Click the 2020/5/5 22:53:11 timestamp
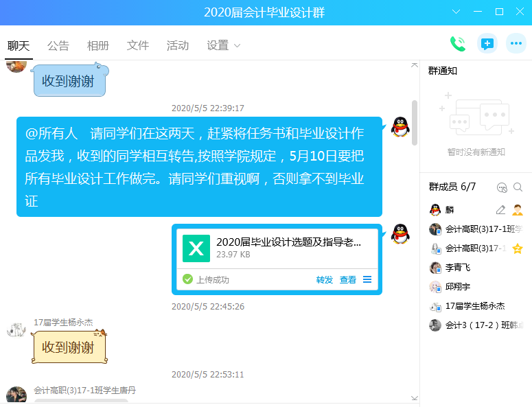This screenshot has width=532, height=407. pyautogui.click(x=207, y=375)
